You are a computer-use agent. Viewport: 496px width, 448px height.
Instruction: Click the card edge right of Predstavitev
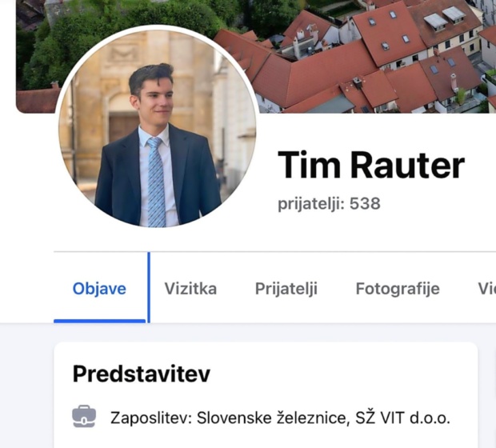click(478, 395)
